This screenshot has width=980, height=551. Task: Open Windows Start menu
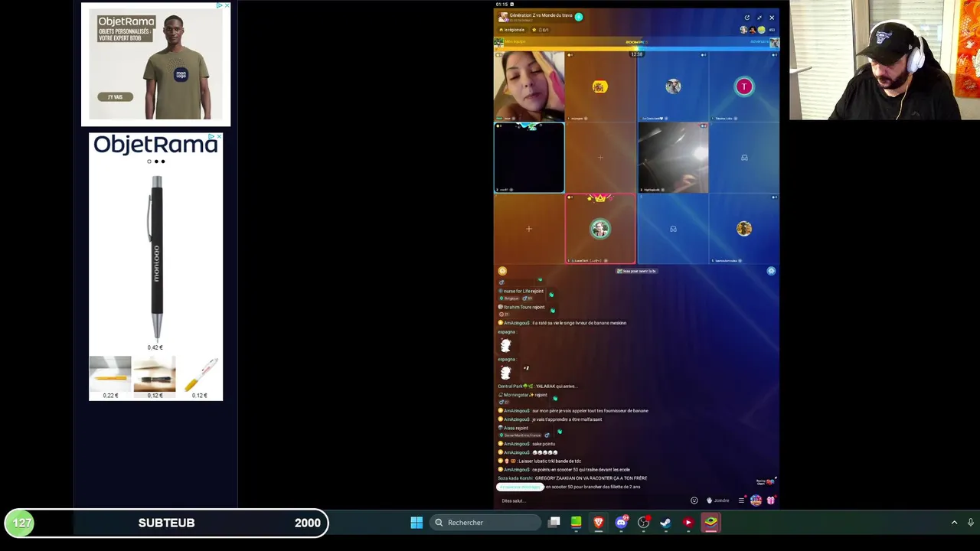(x=416, y=523)
